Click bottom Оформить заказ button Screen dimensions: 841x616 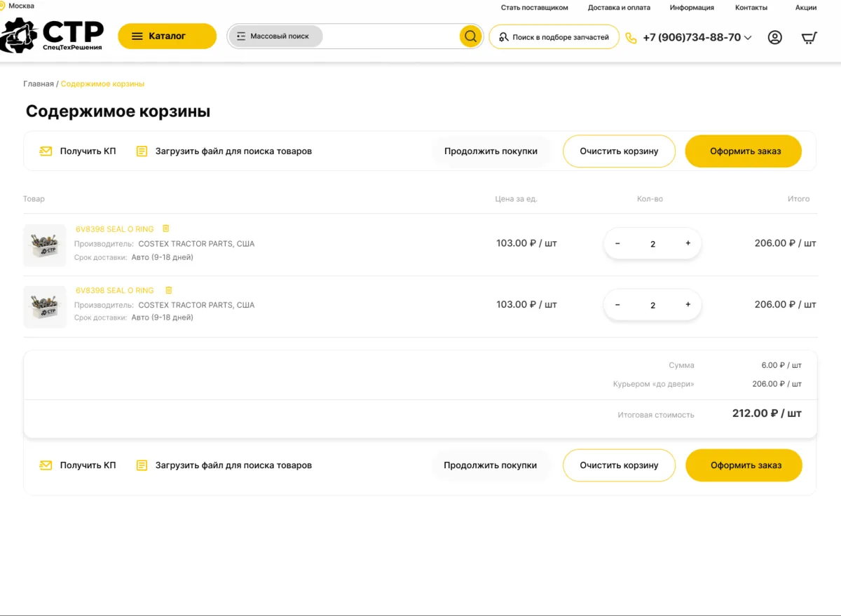click(744, 465)
